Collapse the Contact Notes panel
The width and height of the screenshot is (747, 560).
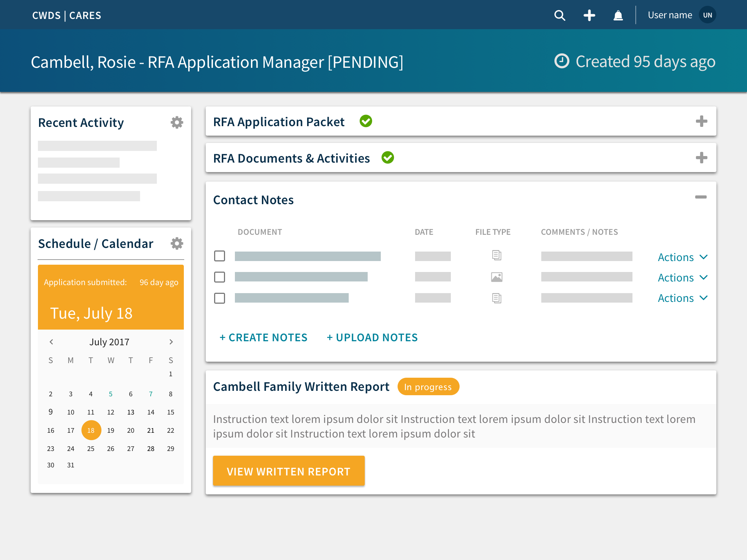tap(701, 197)
